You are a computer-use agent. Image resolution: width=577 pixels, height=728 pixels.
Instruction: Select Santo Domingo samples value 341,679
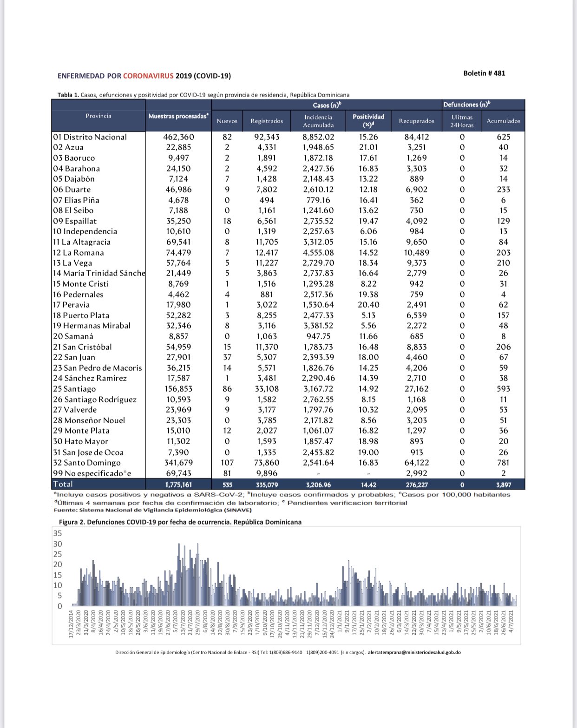(178, 463)
